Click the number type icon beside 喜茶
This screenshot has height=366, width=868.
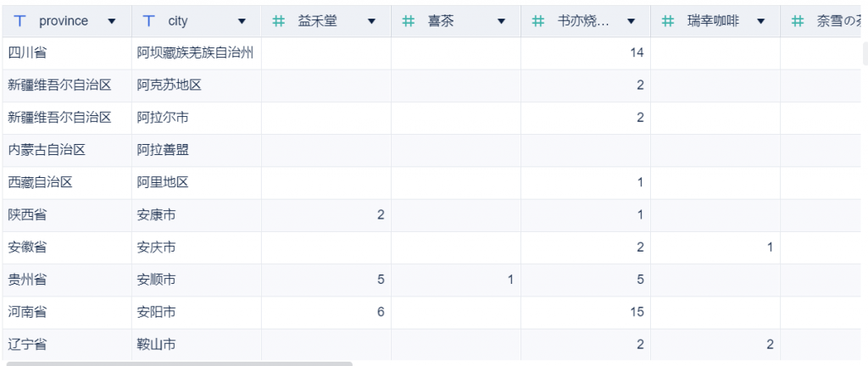click(409, 21)
